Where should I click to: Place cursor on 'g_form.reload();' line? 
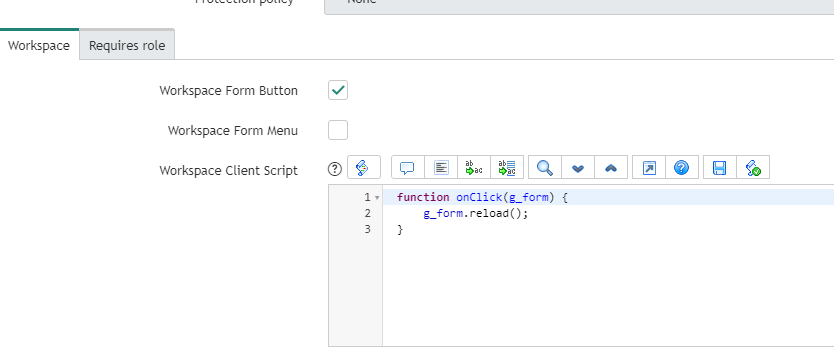[476, 213]
